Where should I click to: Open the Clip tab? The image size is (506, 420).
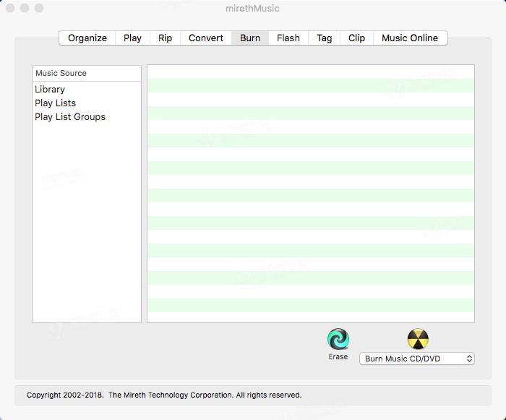click(356, 38)
